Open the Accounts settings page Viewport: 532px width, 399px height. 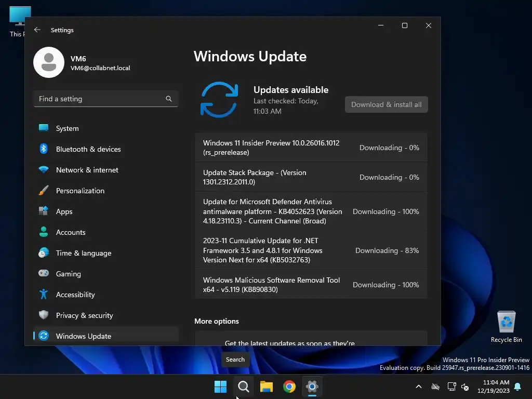[106, 232]
